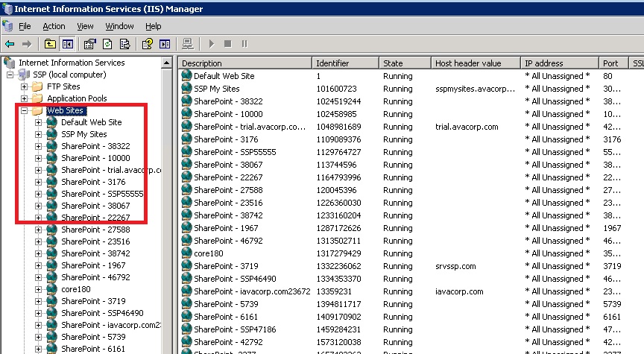Screen dimensions: 644x354
Task: Click host header trial.avacorp.com cell
Action: [x=467, y=127]
